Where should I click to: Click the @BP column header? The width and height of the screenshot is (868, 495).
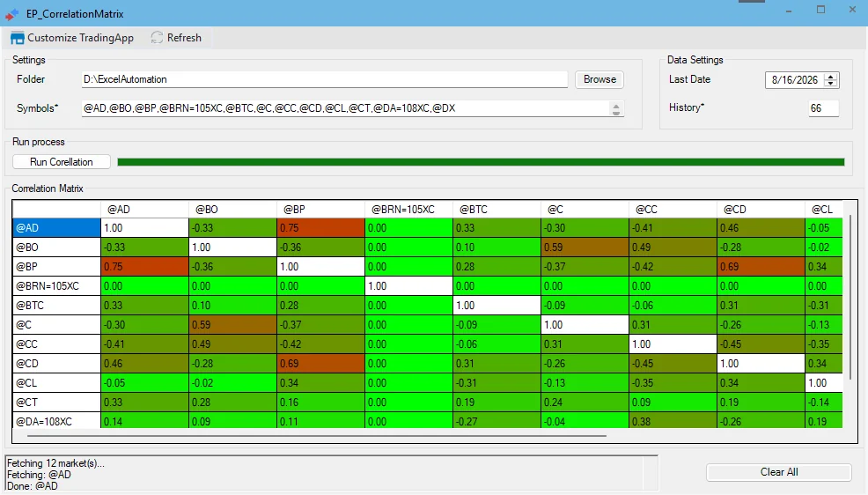pos(320,210)
